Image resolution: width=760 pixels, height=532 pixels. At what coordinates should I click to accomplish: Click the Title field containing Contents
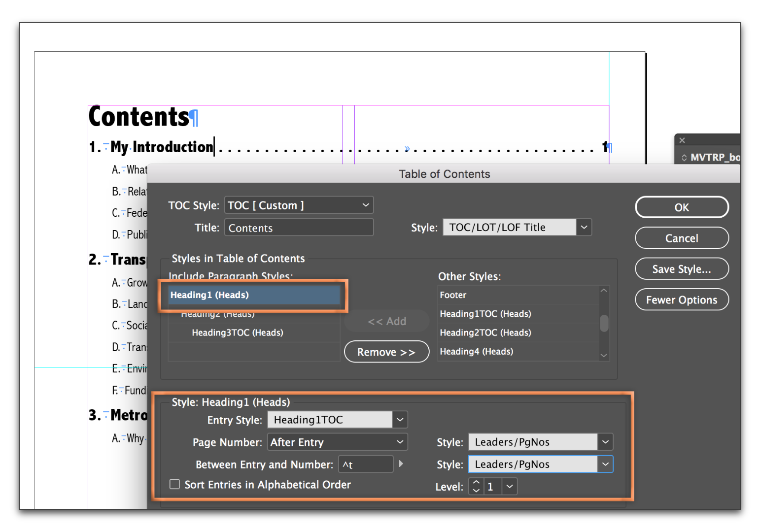[x=299, y=227]
